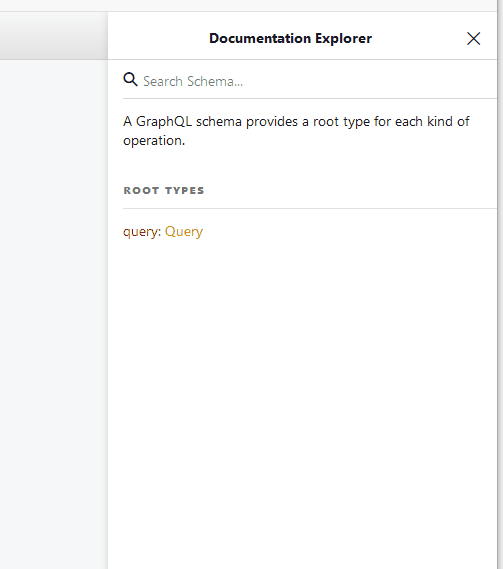
Task: Click the 'query:' field label
Action: 142,232
